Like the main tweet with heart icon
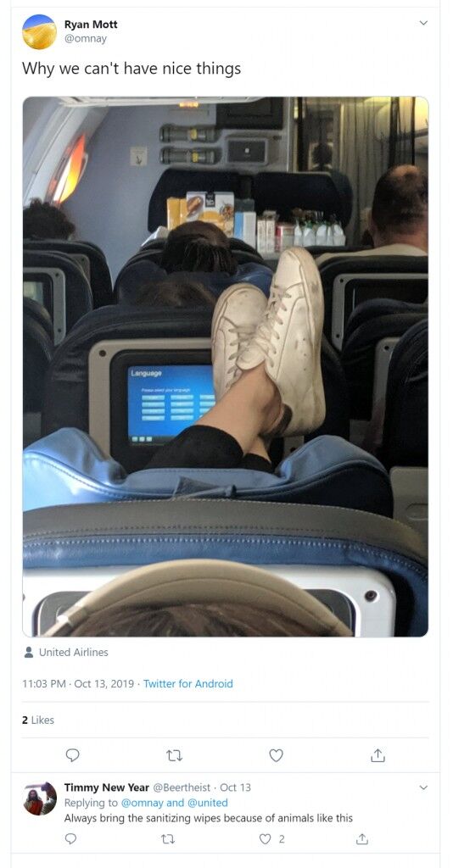 point(276,755)
